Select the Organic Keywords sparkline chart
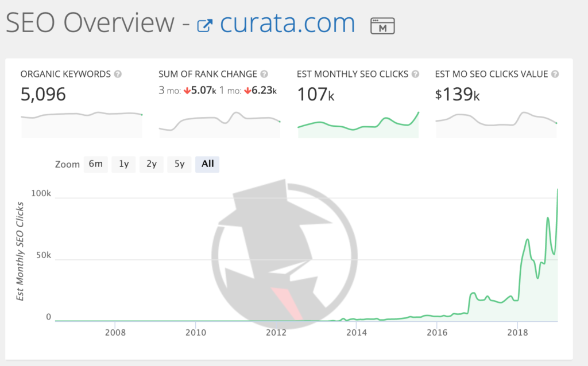This screenshot has width=588, height=366. 82,124
